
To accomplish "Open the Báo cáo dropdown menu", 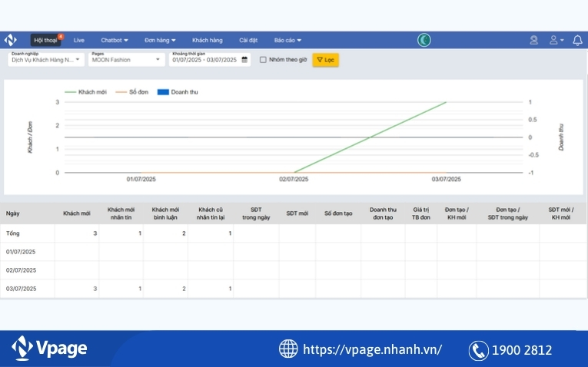I will [x=287, y=40].
